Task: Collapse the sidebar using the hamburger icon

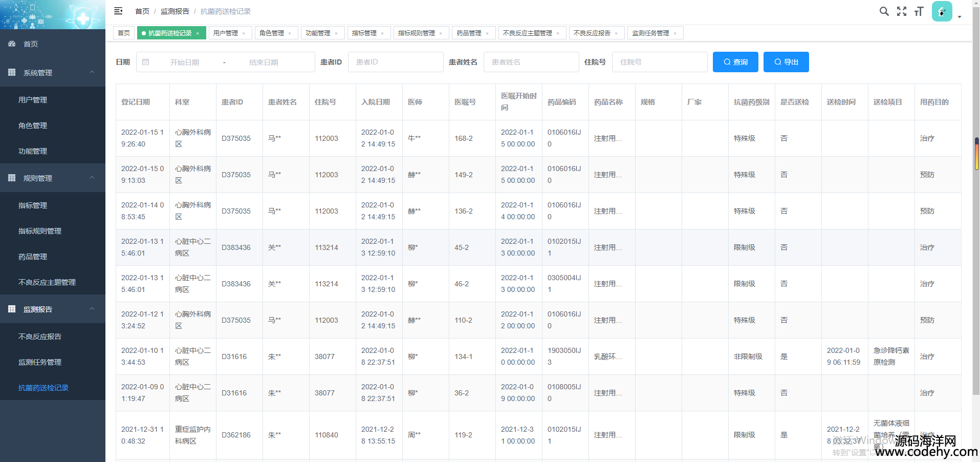Action: coord(118,11)
